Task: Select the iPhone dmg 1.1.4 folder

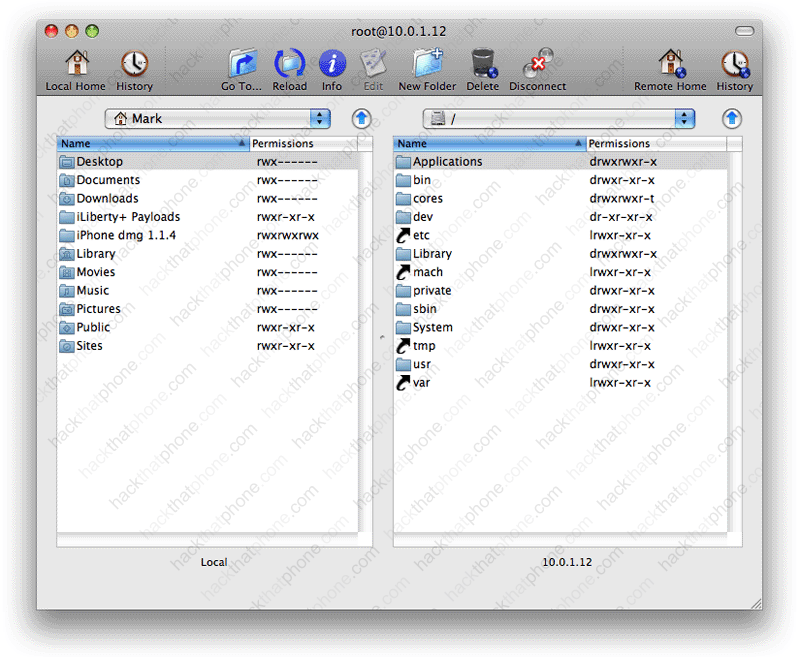Action: coord(126,236)
